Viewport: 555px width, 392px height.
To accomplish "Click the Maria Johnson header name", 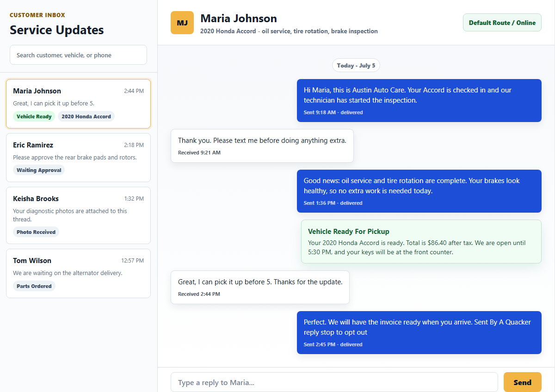I will (239, 18).
